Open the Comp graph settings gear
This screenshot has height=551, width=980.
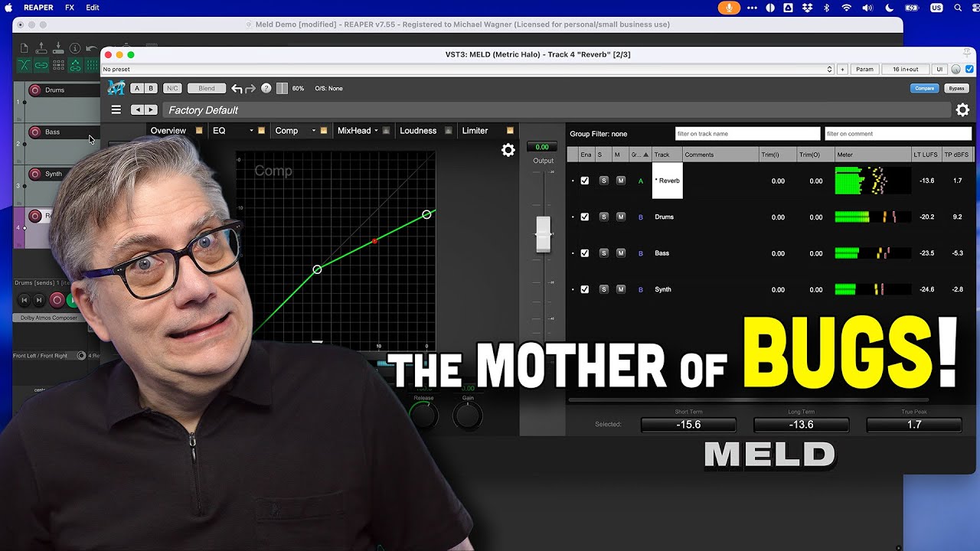point(508,150)
